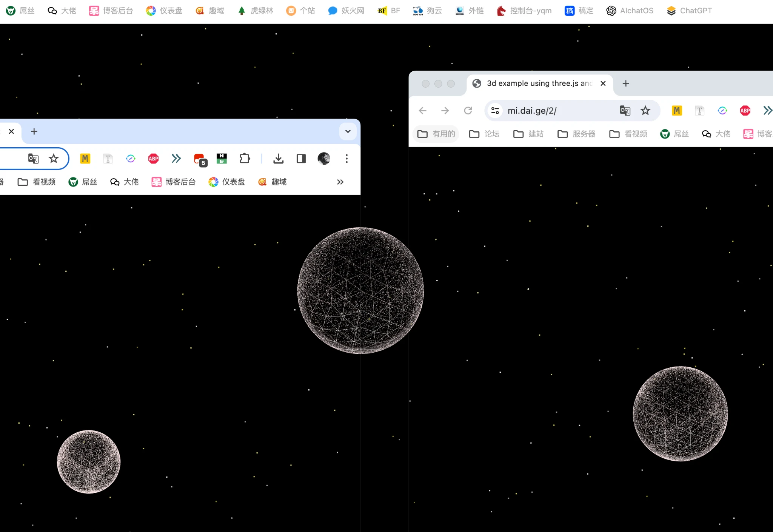Click the profile avatar in left browser

(324, 159)
